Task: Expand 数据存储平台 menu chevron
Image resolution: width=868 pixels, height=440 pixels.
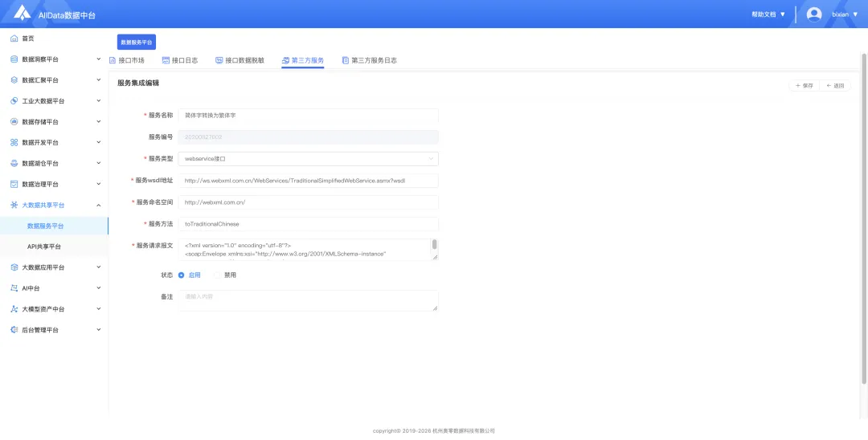Action: (99, 121)
